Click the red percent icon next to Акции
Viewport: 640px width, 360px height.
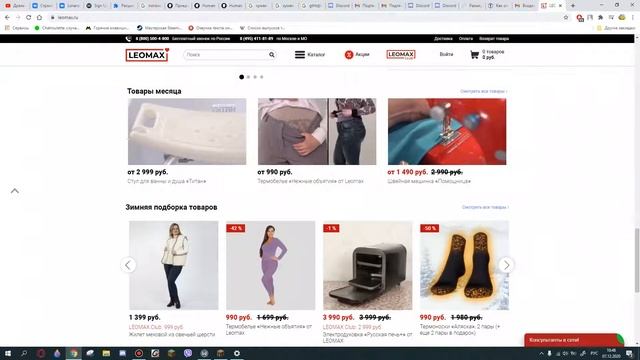click(349, 54)
